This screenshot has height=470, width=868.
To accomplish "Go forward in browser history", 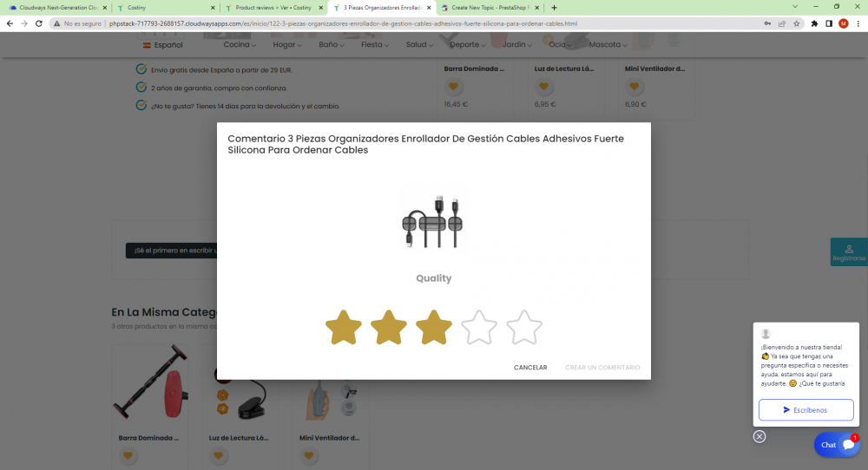I will coord(23,23).
